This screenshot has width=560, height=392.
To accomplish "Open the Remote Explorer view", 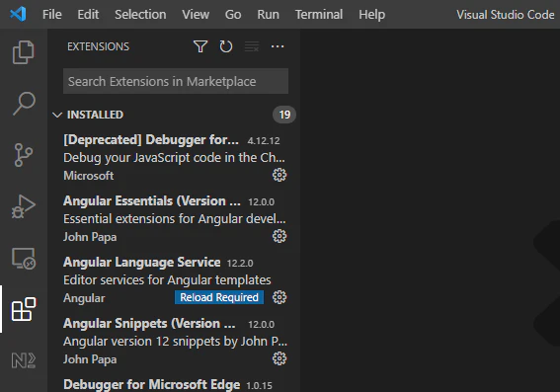I will pyautogui.click(x=24, y=258).
